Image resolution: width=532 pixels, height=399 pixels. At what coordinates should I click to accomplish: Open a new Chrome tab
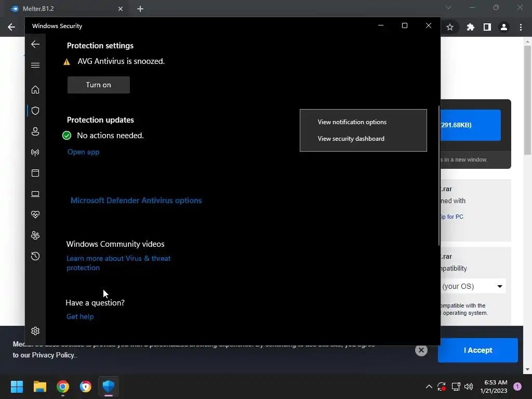[140, 9]
